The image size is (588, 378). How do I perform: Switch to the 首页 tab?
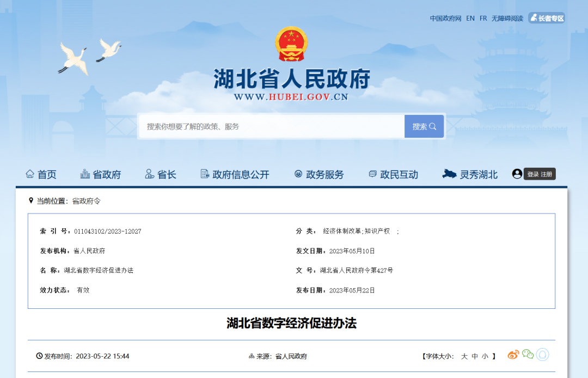(46, 174)
